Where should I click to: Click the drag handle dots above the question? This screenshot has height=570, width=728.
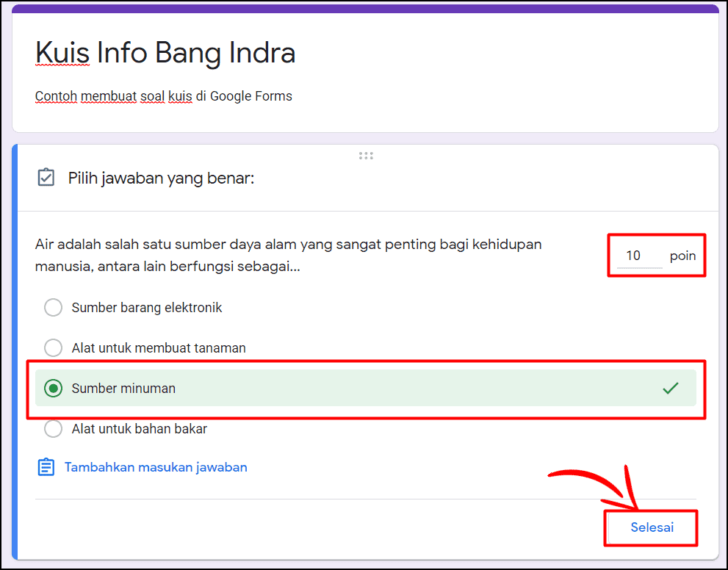point(365,155)
